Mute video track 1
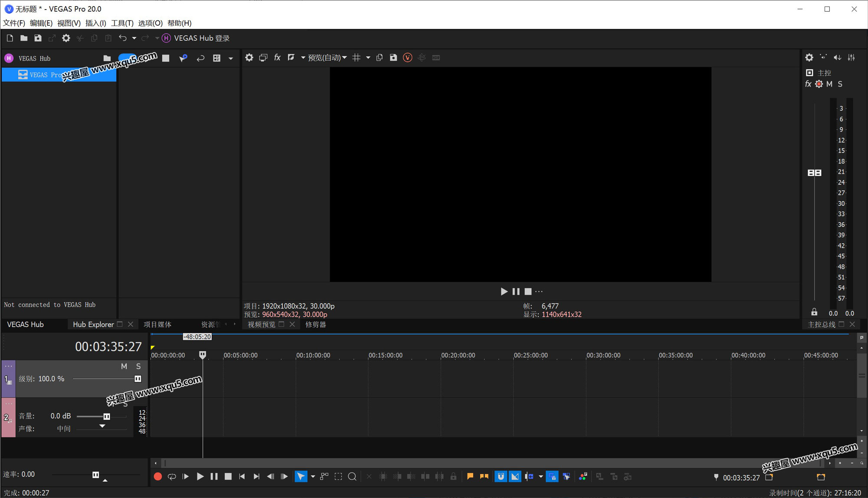This screenshot has width=868, height=498. pos(124,366)
